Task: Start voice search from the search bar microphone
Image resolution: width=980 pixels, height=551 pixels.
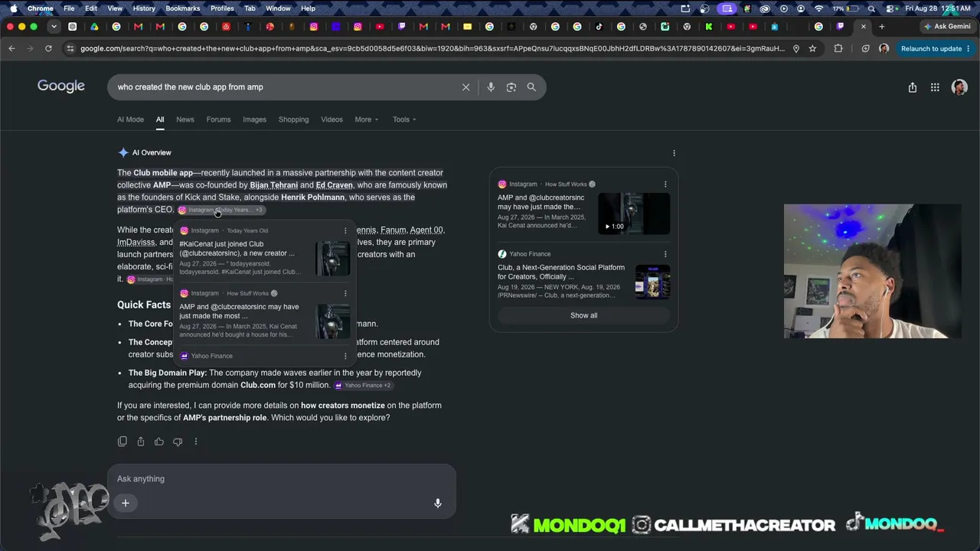Action: click(491, 87)
